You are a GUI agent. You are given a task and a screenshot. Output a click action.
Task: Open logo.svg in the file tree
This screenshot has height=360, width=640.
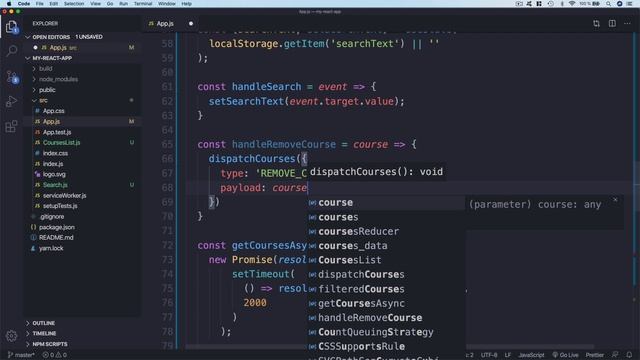point(54,174)
